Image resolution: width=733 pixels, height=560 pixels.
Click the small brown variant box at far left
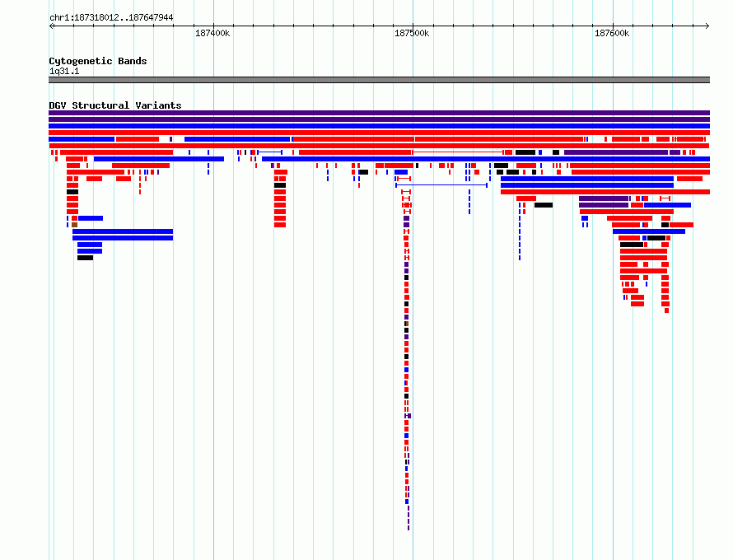pyautogui.click(x=74, y=225)
